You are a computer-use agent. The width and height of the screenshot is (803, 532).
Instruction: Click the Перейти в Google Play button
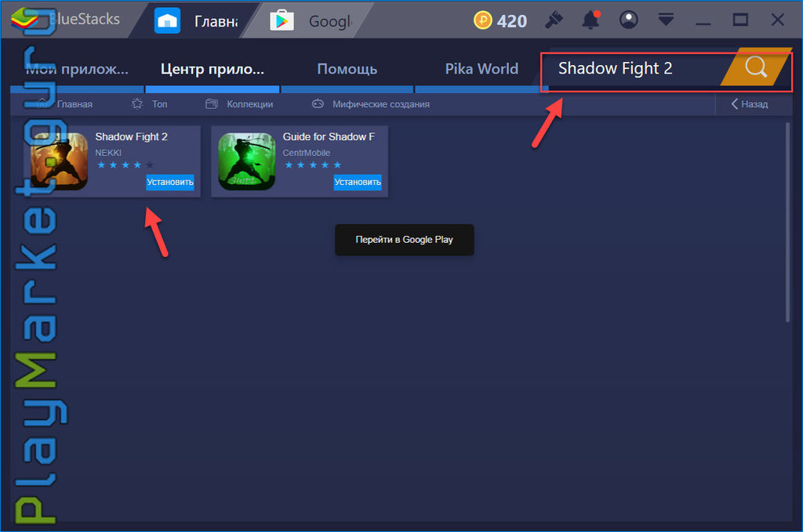[404, 240]
